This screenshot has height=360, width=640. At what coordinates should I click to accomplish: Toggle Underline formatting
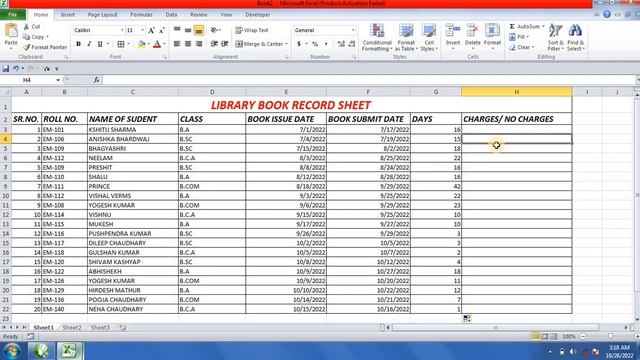[100, 44]
